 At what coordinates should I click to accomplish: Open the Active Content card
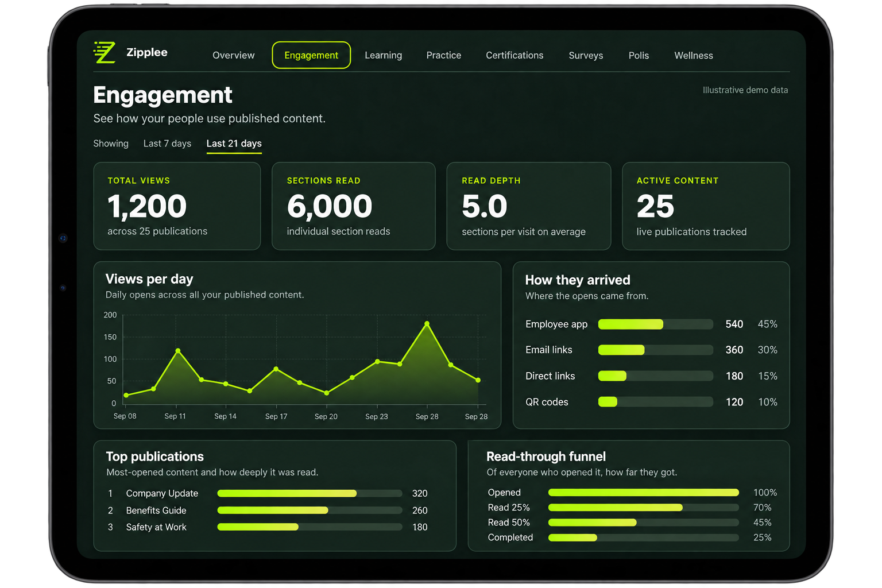[706, 206]
